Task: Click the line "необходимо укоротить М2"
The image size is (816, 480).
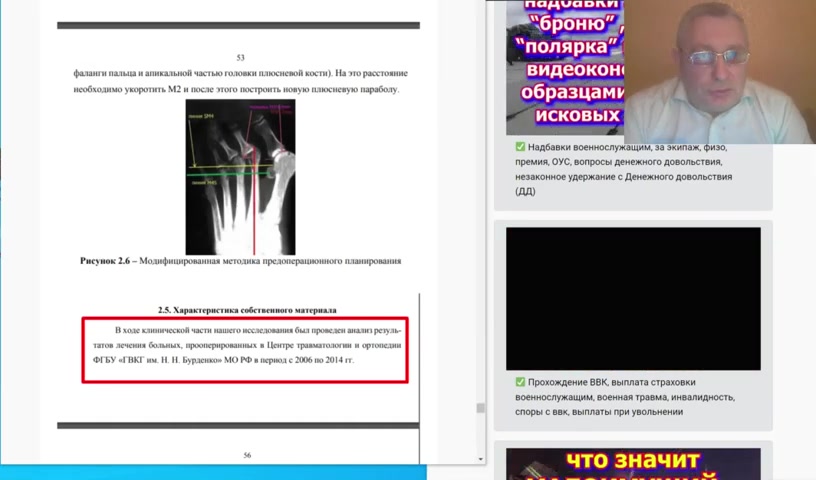Action: tap(236, 89)
